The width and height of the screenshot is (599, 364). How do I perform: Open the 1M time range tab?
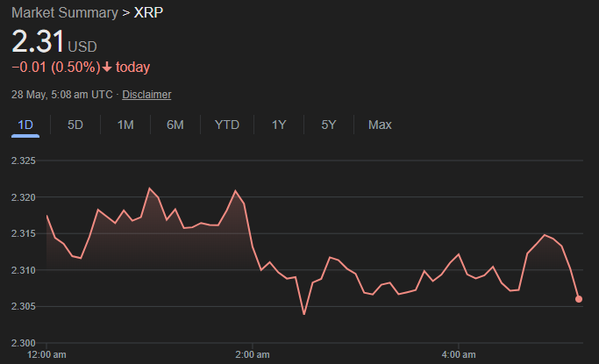(125, 125)
